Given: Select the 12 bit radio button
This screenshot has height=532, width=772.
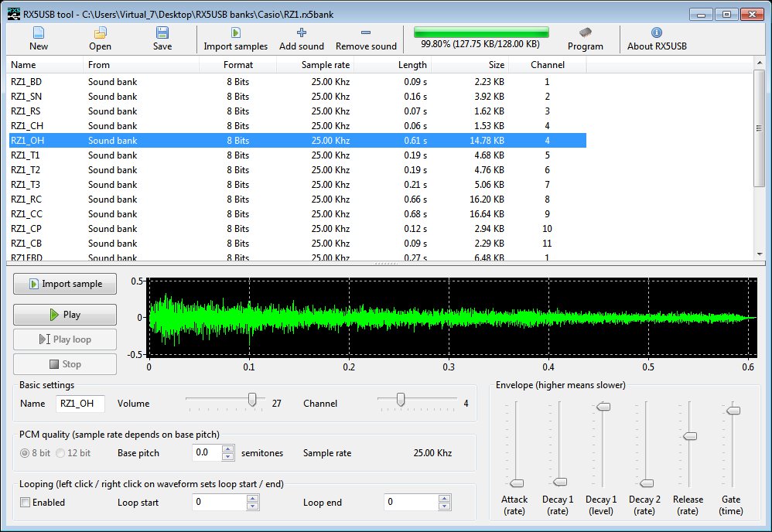Looking at the screenshot, I should (61, 453).
